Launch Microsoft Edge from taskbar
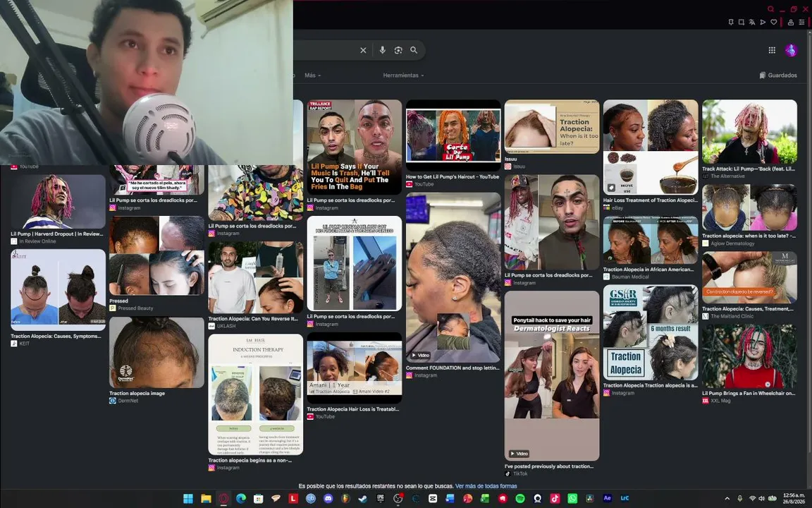Screen dimensions: 812x508 [x=241, y=499]
